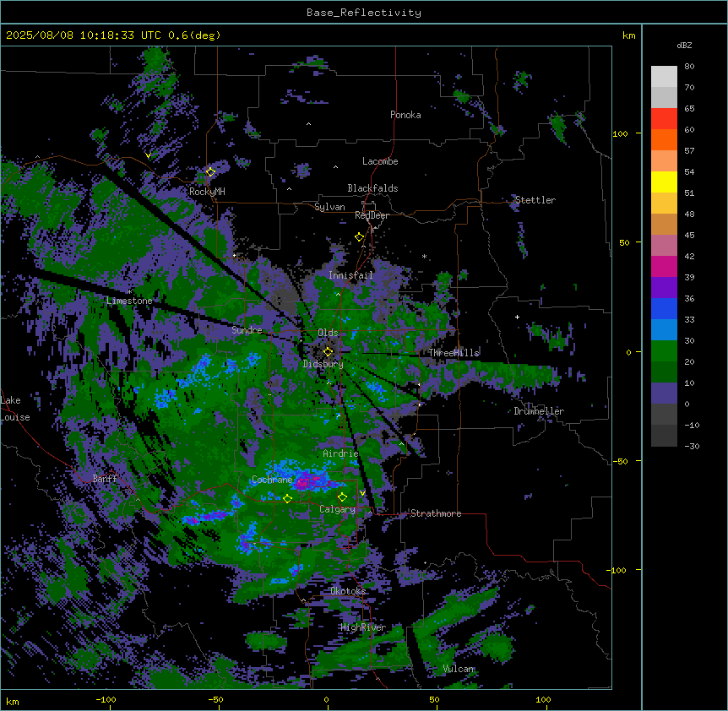Click the yellow diamond marker above Calgary label

342,497
